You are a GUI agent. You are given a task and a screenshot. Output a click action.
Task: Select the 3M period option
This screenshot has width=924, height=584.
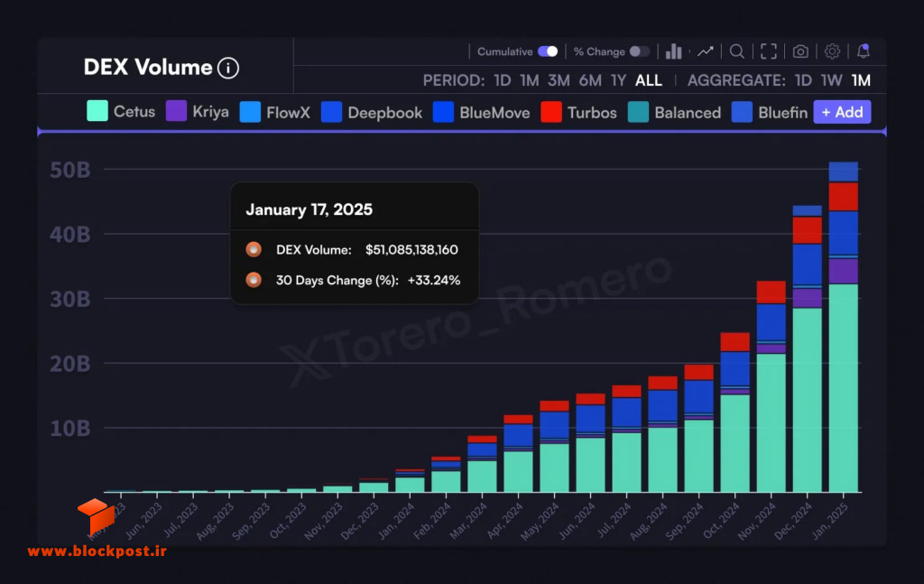click(559, 80)
